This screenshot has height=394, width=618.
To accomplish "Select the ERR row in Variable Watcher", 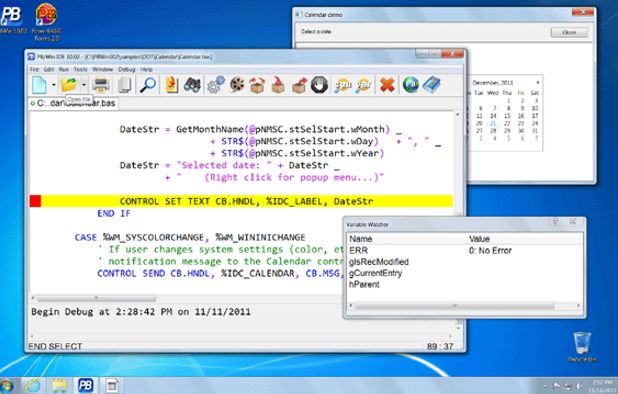I will click(x=465, y=250).
